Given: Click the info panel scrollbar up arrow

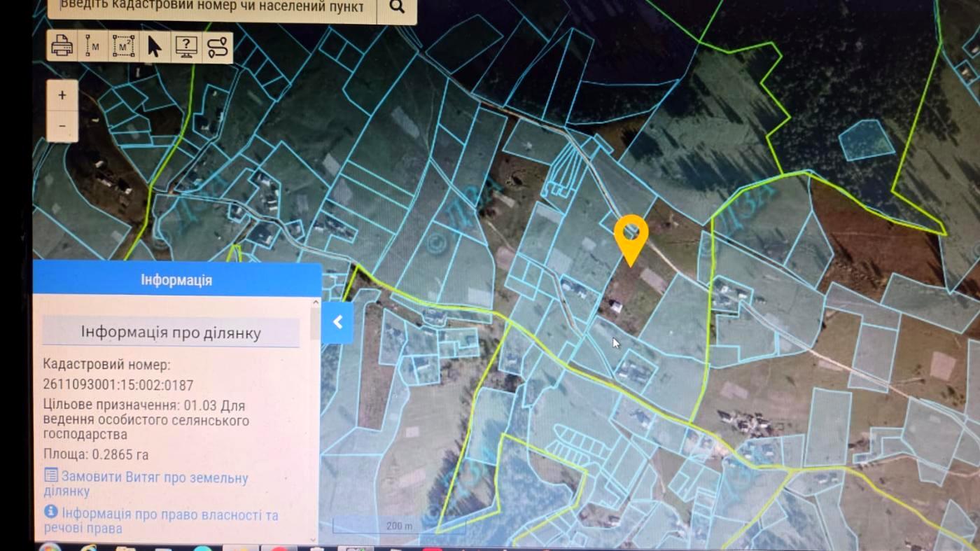Looking at the screenshot, I should click(x=316, y=303).
